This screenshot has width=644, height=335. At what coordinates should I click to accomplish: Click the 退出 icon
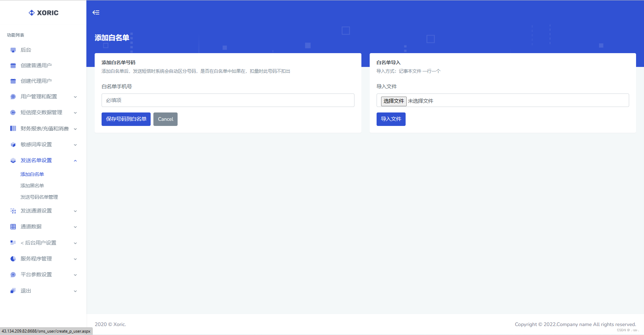pyautogui.click(x=13, y=291)
